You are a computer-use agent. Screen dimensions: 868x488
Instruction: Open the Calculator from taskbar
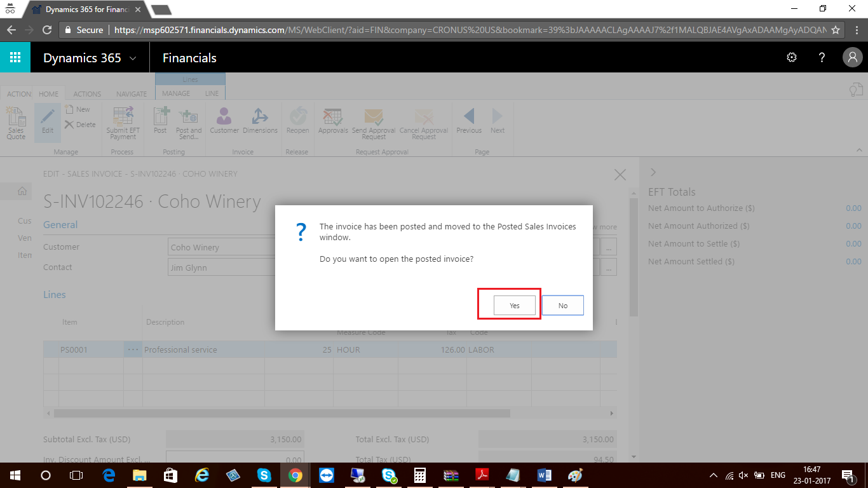[x=419, y=475]
